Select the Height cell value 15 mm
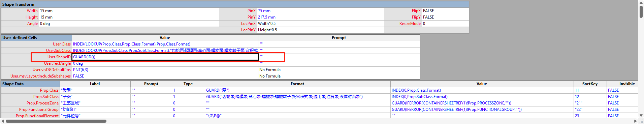The height and width of the screenshot is (124, 644). tap(129, 17)
